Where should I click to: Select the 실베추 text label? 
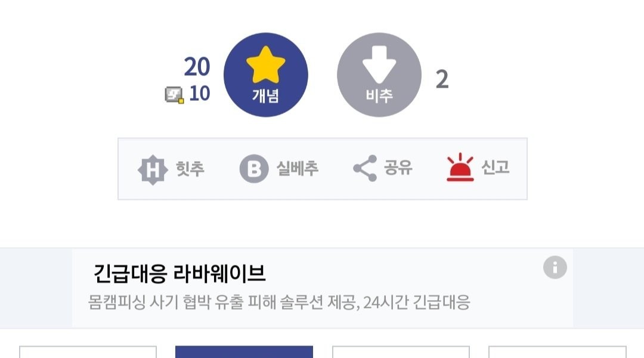pyautogui.click(x=298, y=168)
